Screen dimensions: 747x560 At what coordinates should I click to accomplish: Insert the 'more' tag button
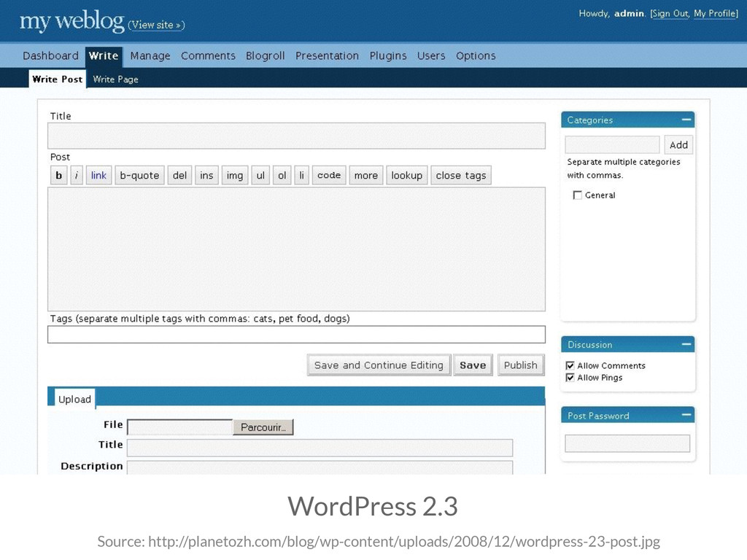365,175
